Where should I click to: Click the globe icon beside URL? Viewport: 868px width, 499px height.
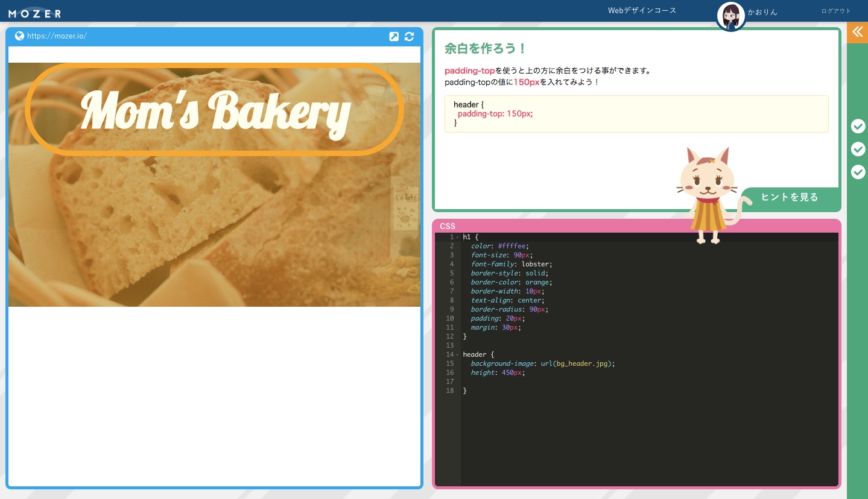point(19,36)
